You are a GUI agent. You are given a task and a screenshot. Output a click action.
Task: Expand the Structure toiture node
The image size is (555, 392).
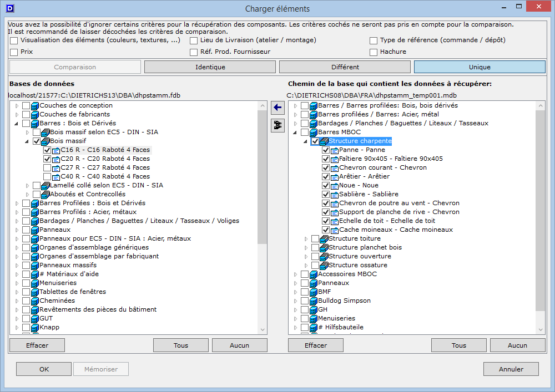(306, 238)
